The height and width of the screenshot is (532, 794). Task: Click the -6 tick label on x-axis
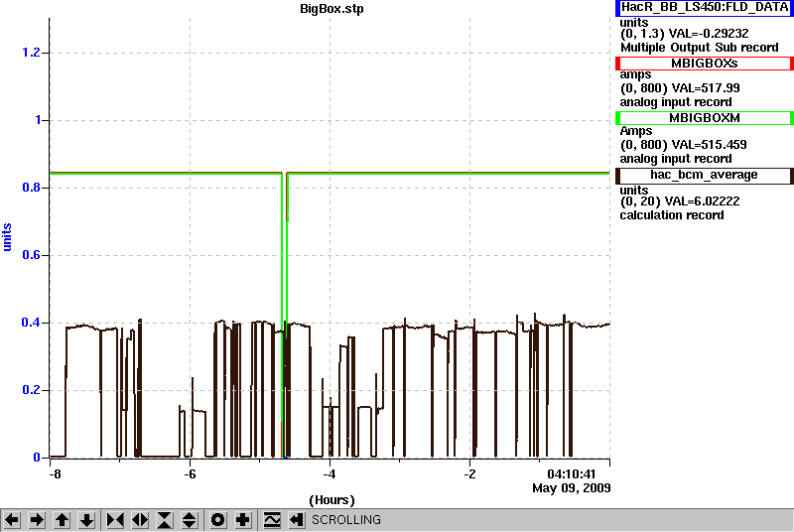190,474
